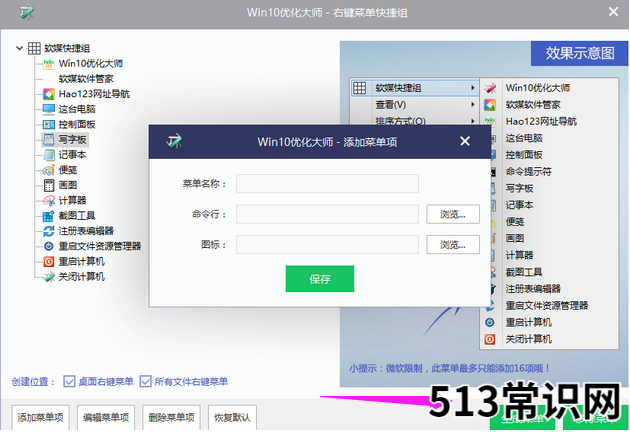Focus the 菜单名称 input field
Image resolution: width=630 pixels, height=432 pixels.
point(327,184)
